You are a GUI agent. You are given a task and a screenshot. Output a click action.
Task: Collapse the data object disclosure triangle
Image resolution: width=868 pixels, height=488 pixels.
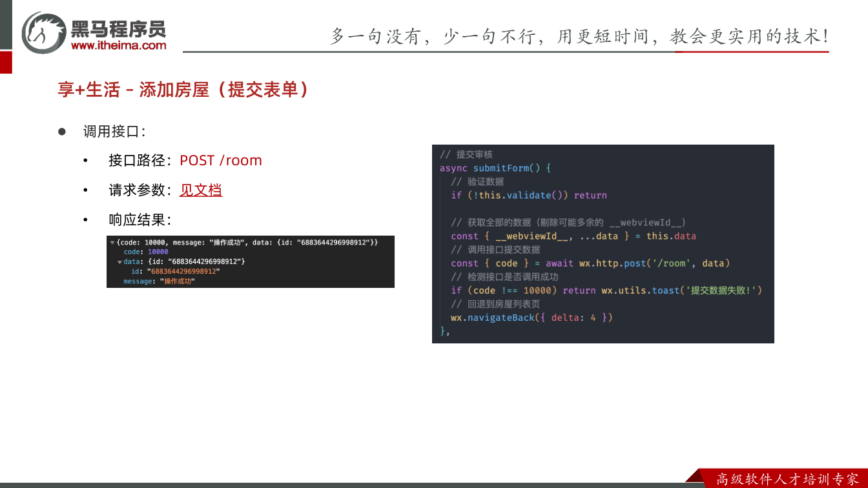119,262
